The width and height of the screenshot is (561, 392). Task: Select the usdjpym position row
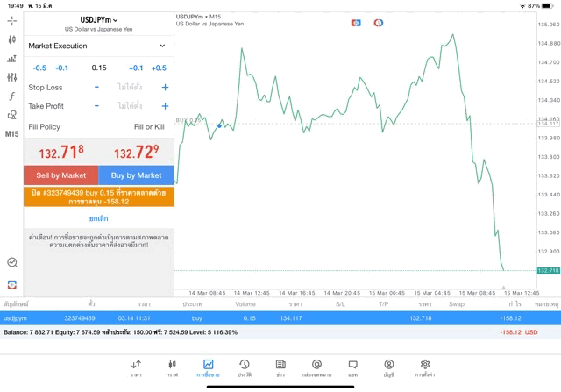tap(280, 318)
